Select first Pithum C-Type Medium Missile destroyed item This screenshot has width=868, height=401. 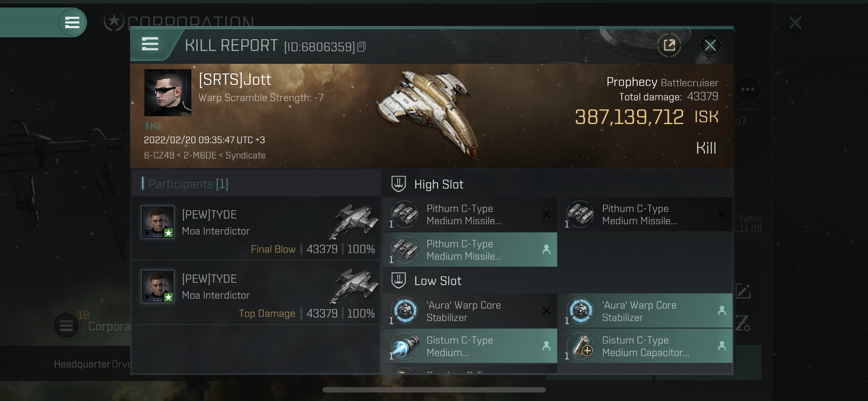pos(470,214)
